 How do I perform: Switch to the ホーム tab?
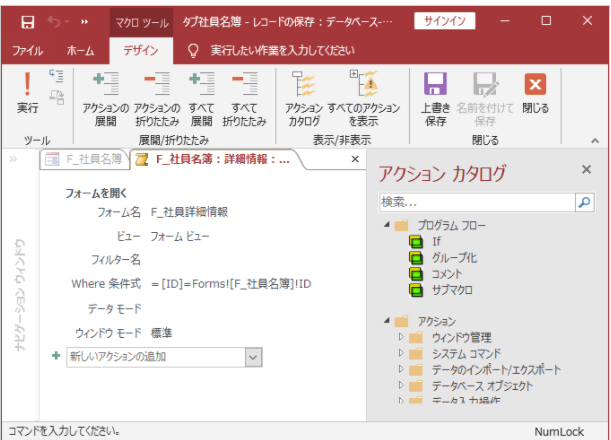coord(80,51)
